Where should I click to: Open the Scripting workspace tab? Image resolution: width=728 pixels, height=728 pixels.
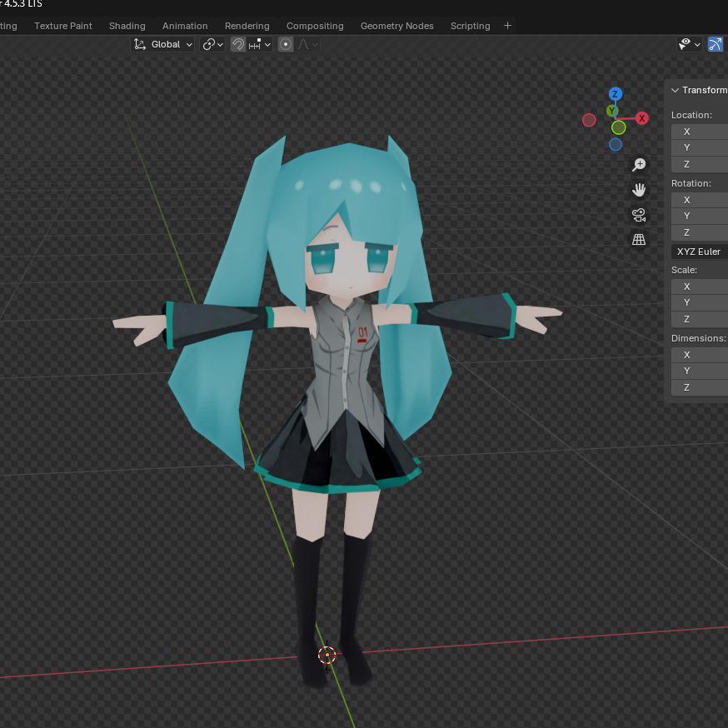470,26
